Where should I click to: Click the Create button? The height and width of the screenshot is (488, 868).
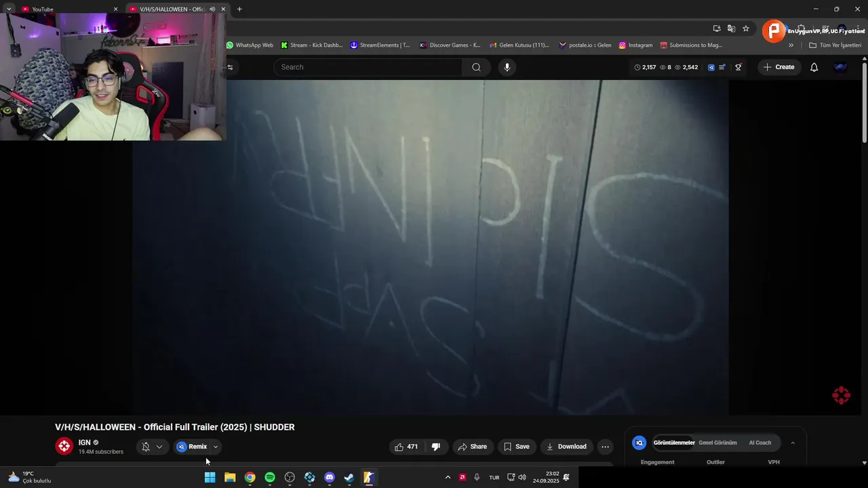[x=778, y=67]
